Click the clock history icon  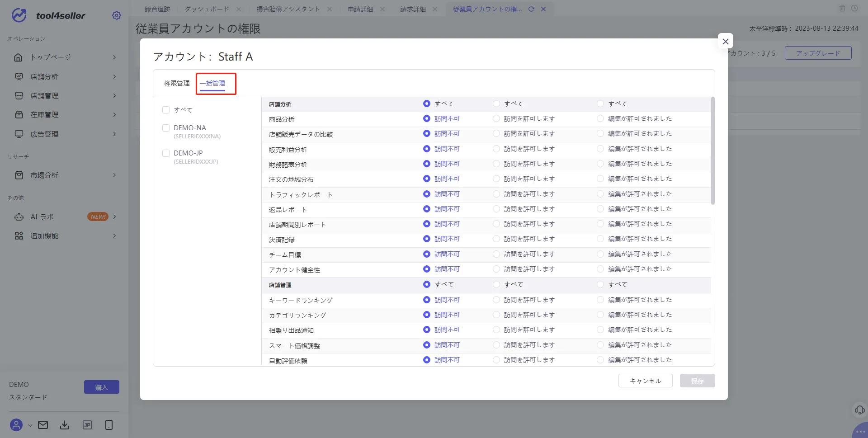point(854,8)
